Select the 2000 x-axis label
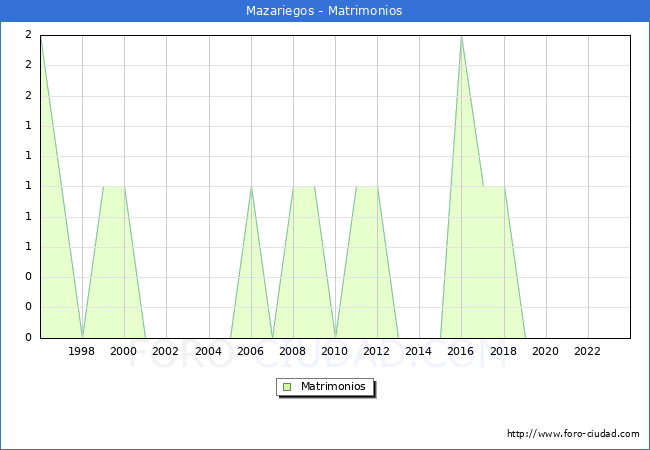The height and width of the screenshot is (450, 650). click(x=124, y=351)
